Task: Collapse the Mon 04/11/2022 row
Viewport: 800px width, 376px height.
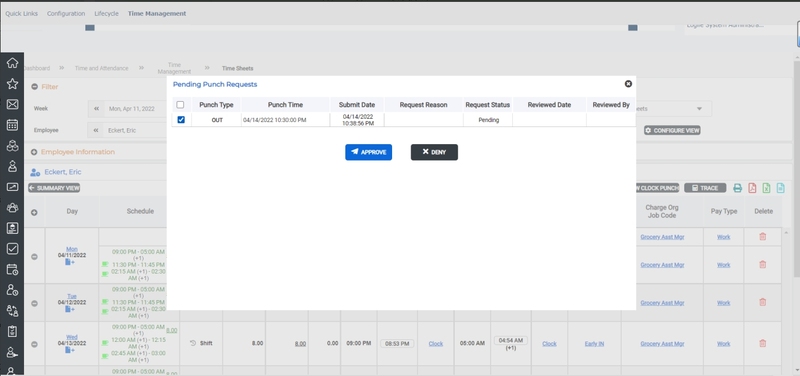Action: pyautogui.click(x=34, y=257)
